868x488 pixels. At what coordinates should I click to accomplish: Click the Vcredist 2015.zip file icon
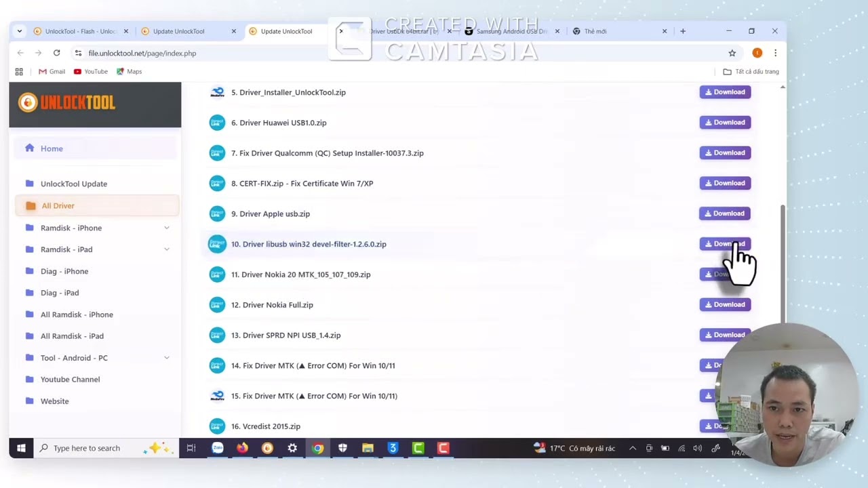(217, 426)
